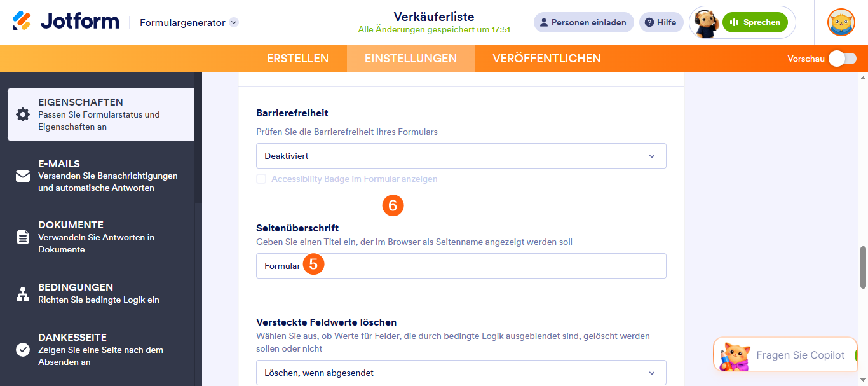The width and height of the screenshot is (868, 386).
Task: Click the DOKUMENTE document icon
Action: tap(23, 237)
